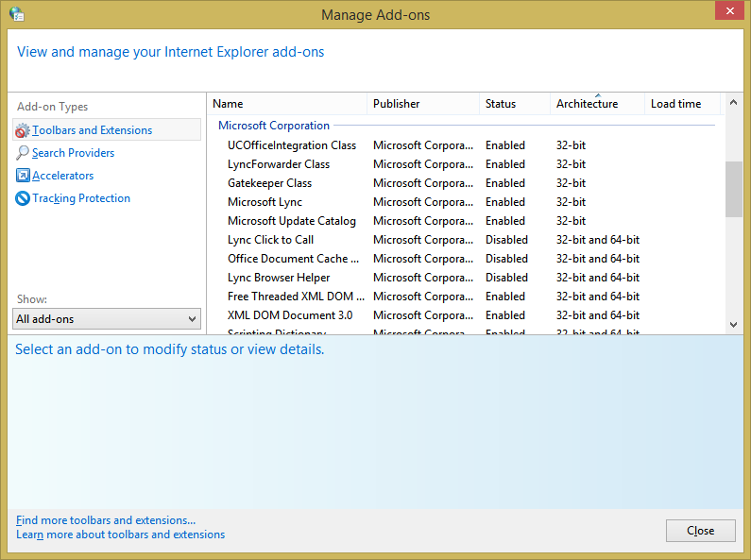Open the Show add-ons dropdown

coord(107,319)
